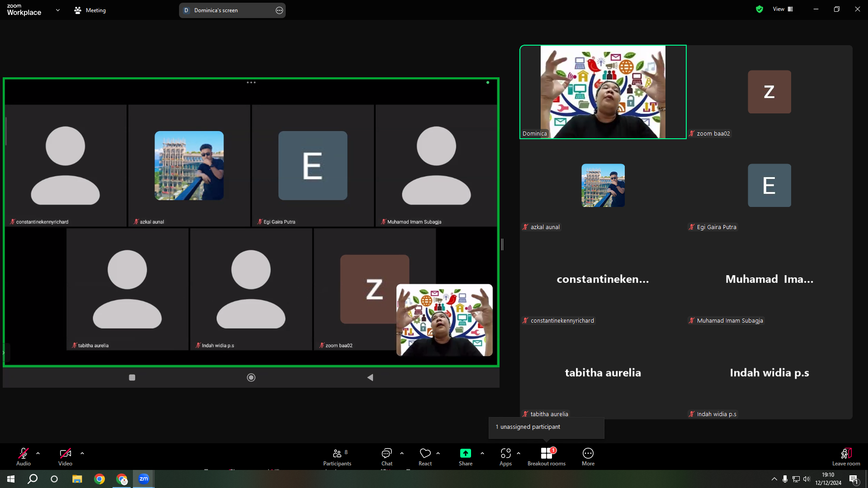Select Dominica's video thumbnail in gallery
The image size is (868, 488).
603,92
